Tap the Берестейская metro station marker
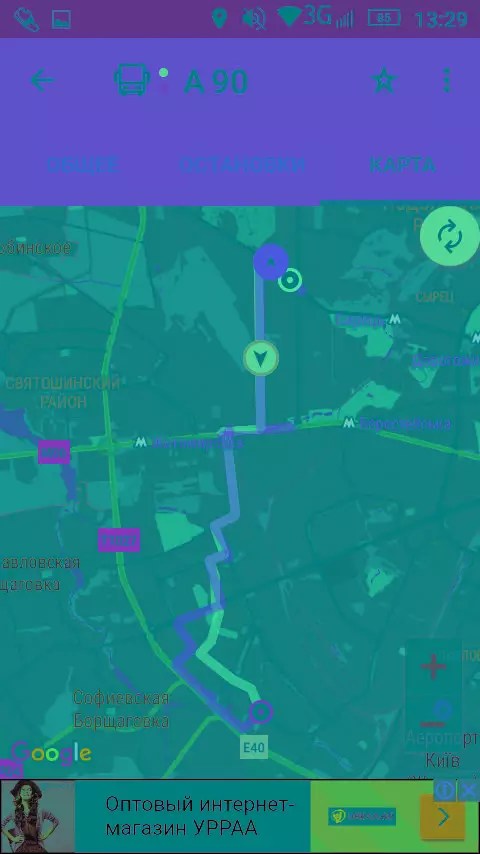 [349, 422]
